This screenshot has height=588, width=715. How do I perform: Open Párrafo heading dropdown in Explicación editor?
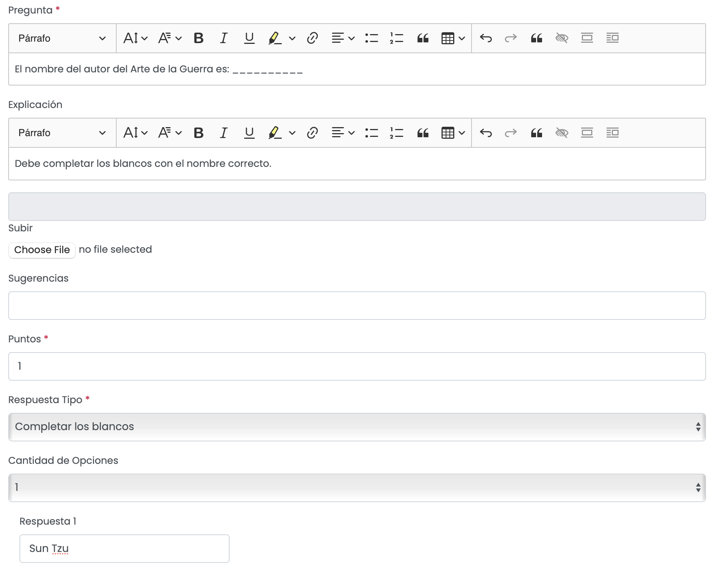pyautogui.click(x=62, y=133)
